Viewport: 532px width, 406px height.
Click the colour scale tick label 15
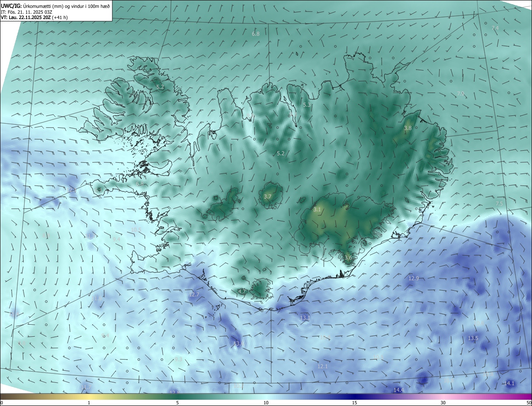tap(355, 403)
